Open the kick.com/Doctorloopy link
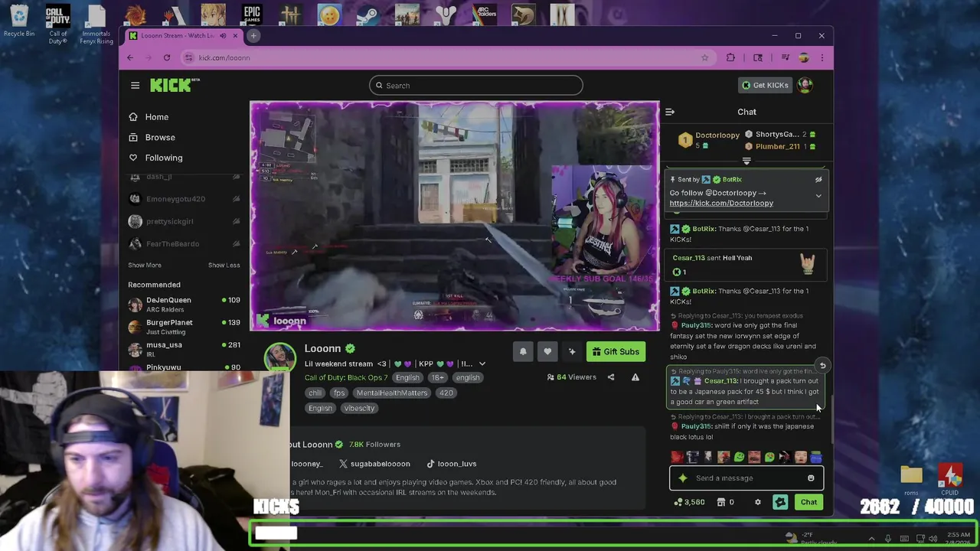 pyautogui.click(x=721, y=204)
